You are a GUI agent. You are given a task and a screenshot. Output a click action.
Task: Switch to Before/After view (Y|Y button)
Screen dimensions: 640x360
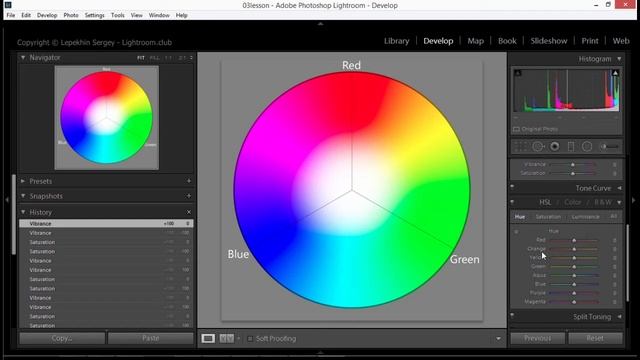tap(227, 338)
